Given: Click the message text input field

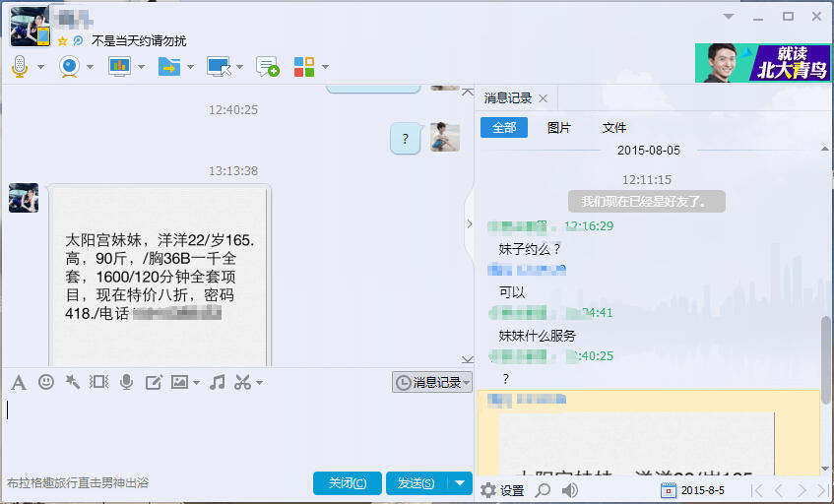Looking at the screenshot, I should coord(237,430).
